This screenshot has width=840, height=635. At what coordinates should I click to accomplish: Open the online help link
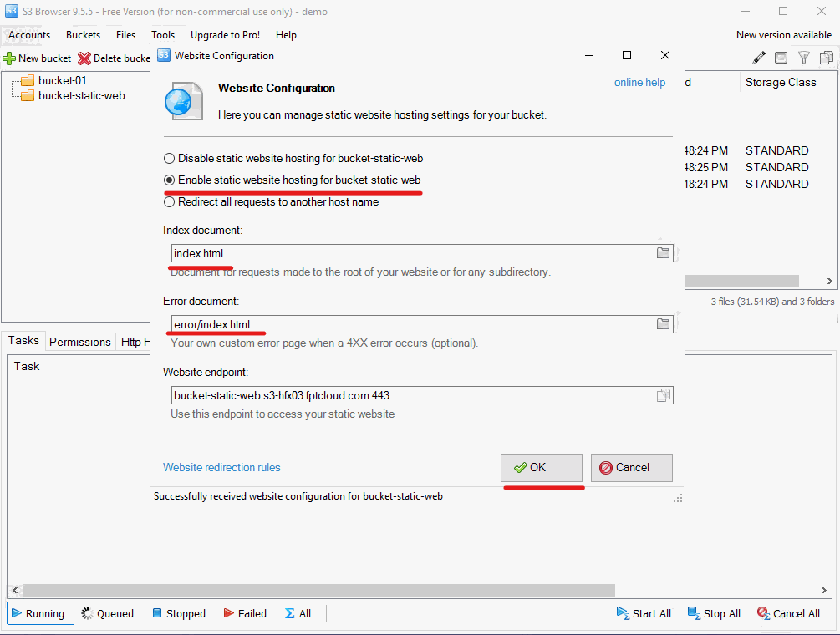click(639, 83)
